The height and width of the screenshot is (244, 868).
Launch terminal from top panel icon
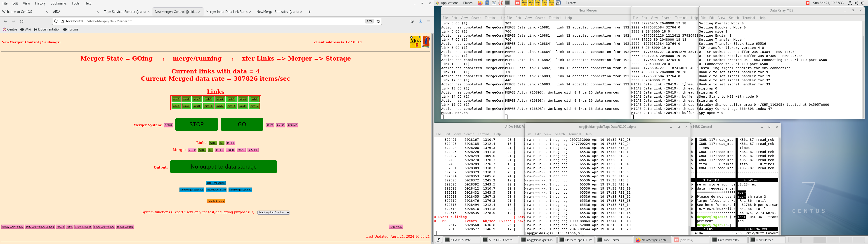(507, 3)
